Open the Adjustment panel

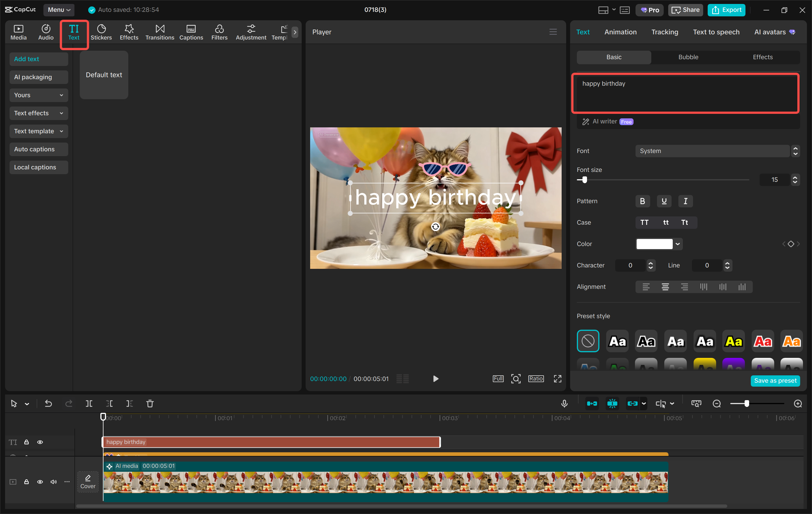[x=251, y=32]
